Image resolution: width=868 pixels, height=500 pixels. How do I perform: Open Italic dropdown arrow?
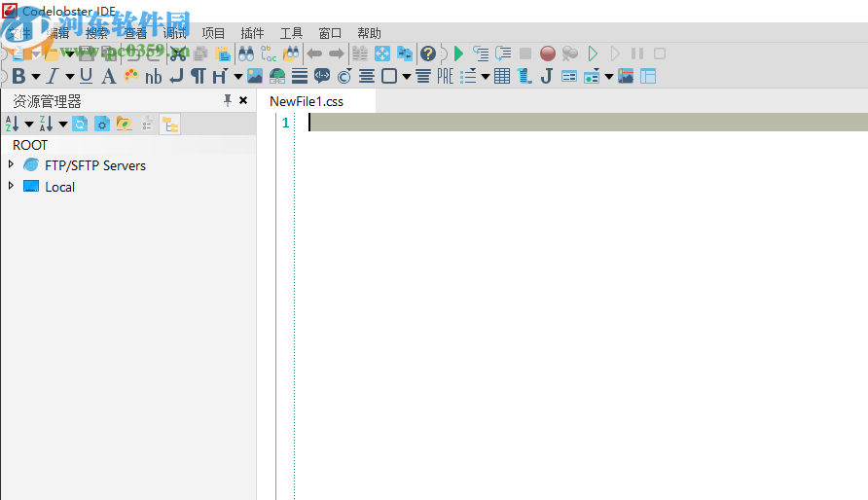pos(70,77)
